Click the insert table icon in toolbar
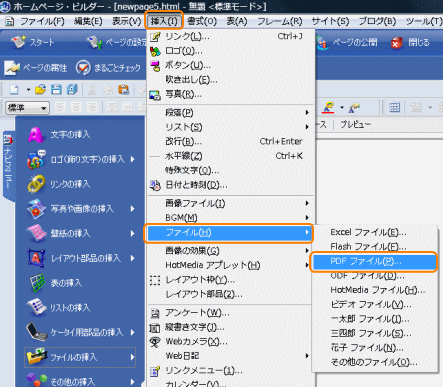 pos(394,107)
